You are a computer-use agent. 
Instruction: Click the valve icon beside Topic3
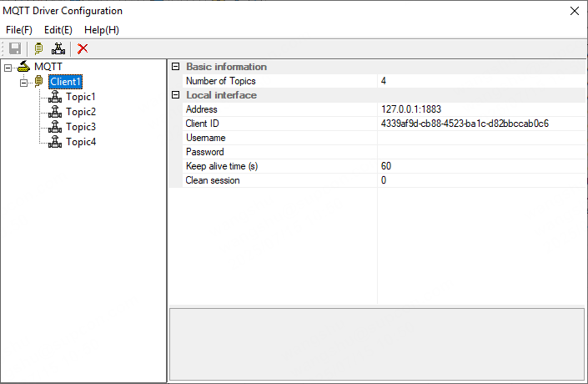pos(55,127)
